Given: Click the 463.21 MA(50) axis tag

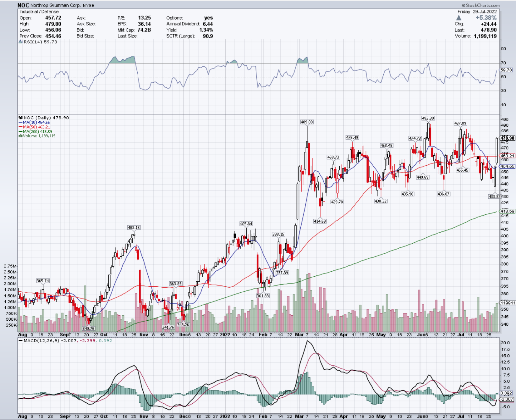Looking at the screenshot, I should pyautogui.click(x=508, y=156).
